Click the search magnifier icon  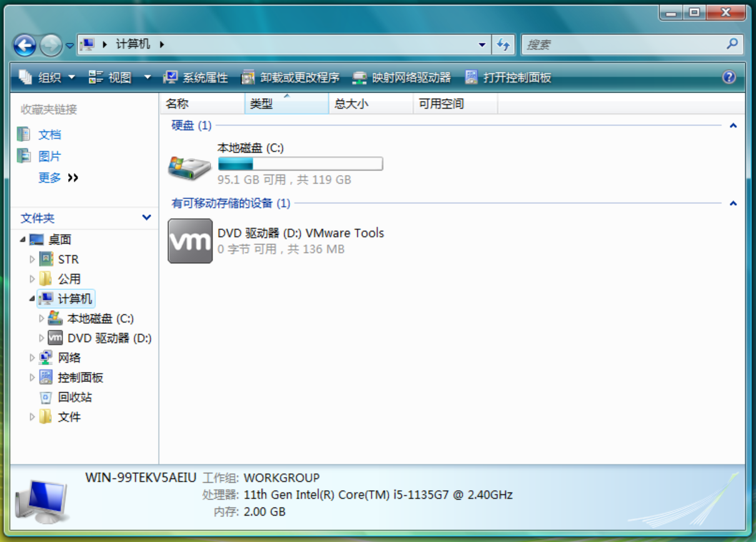(732, 44)
